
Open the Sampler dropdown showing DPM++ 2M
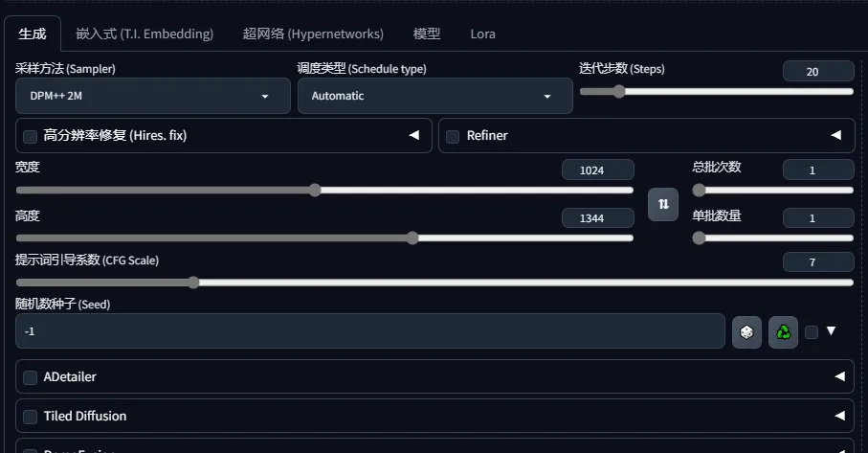[x=153, y=96]
